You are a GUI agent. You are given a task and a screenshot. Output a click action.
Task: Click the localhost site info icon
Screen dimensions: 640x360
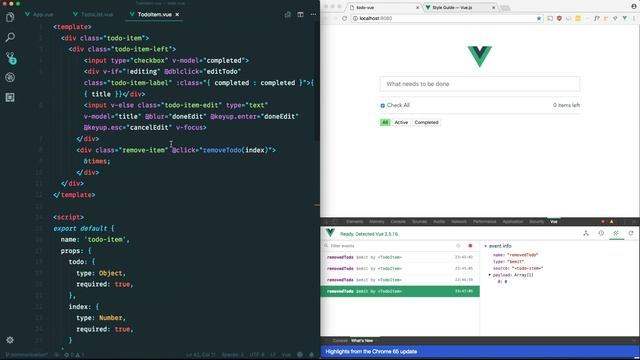(x=355, y=18)
